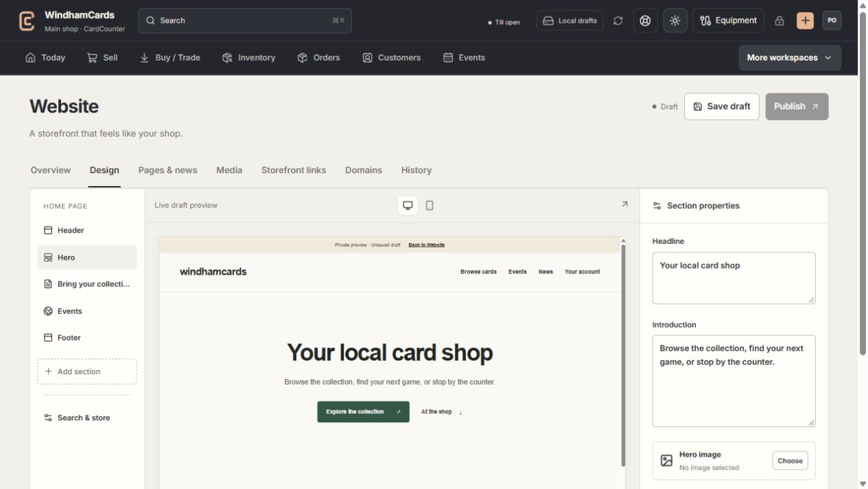Click the WindhamCards logo icon
Screen dimensions: 868x489
coord(27,21)
